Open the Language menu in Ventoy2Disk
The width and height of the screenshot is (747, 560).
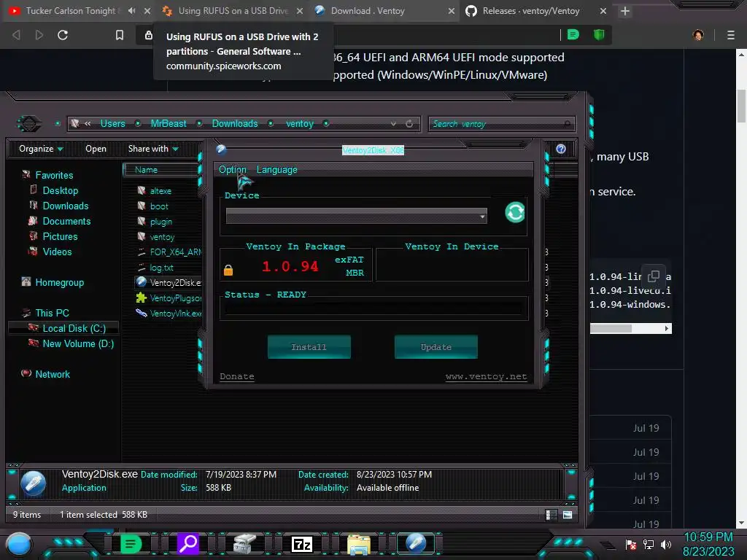pyautogui.click(x=276, y=169)
